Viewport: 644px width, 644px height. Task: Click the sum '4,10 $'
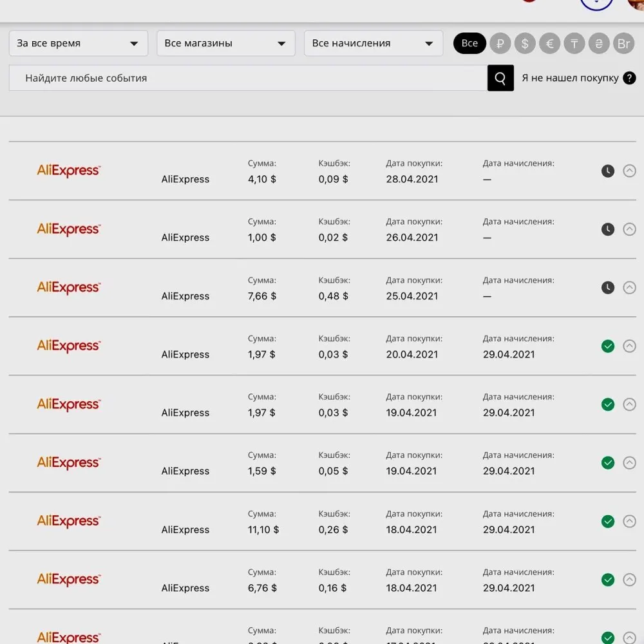coord(262,179)
